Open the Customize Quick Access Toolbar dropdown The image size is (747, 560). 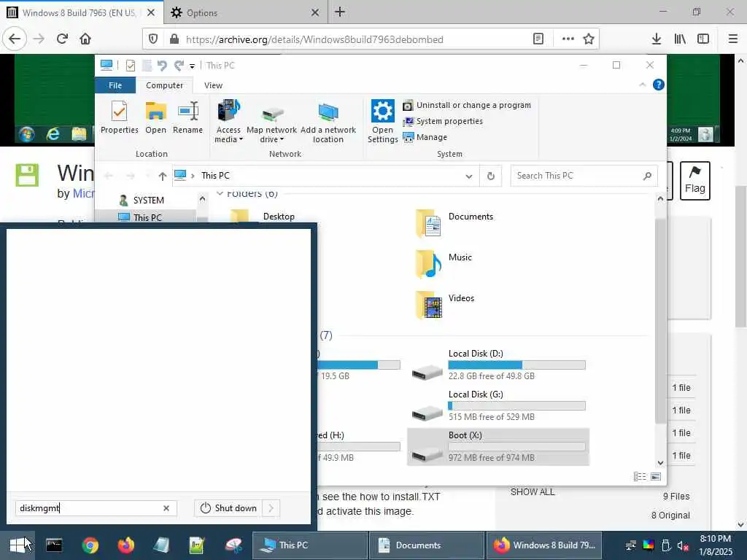coord(192,66)
